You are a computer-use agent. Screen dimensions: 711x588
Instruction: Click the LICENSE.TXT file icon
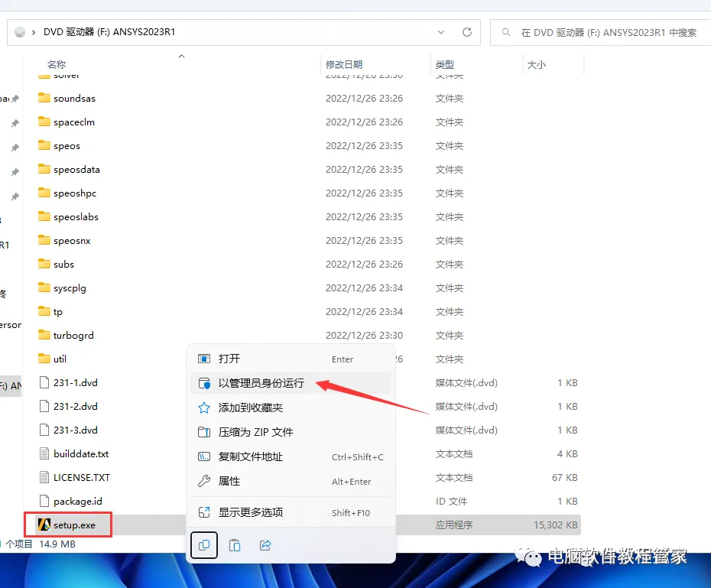pyautogui.click(x=44, y=477)
